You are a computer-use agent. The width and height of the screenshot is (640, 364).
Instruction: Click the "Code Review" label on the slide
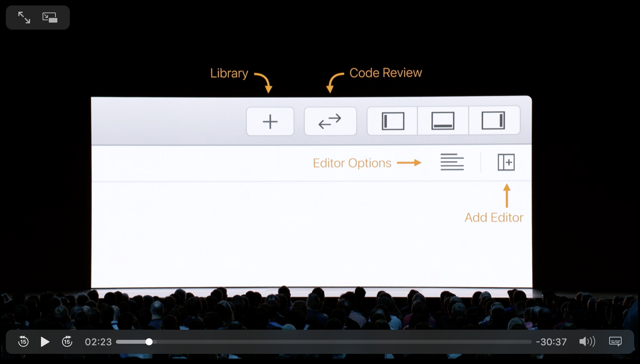tap(386, 73)
